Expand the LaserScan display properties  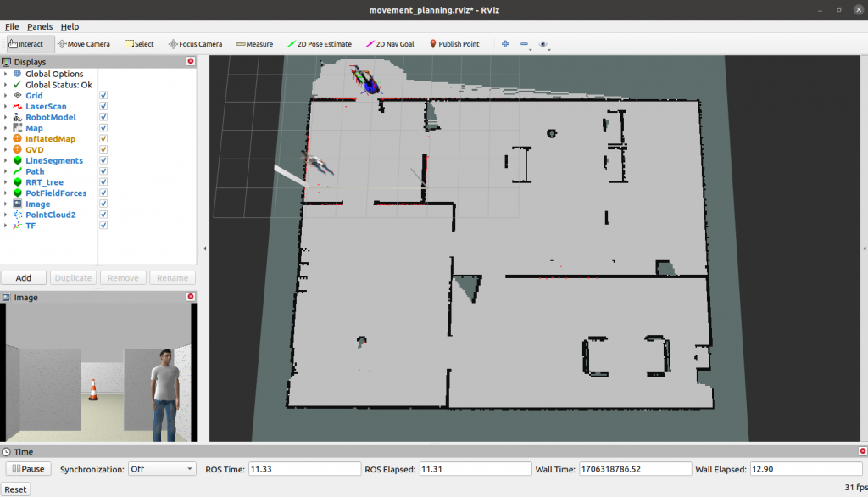[x=6, y=106]
